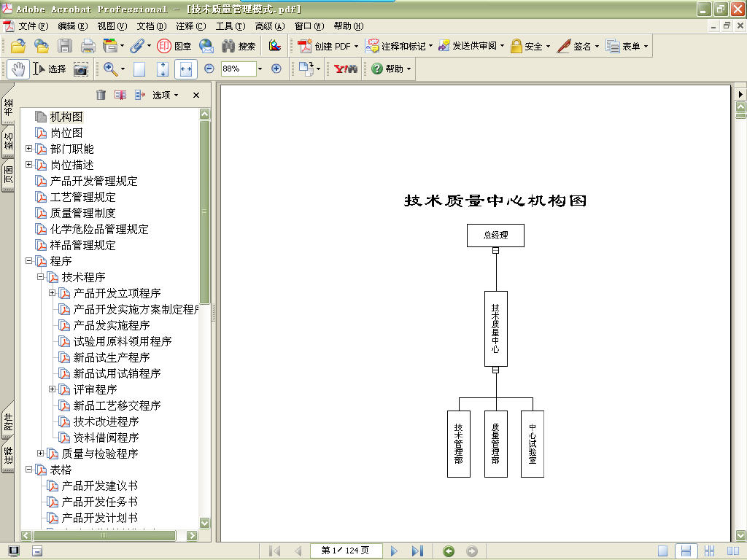Click the attach file paperclip icon
The image size is (747, 560).
pyautogui.click(x=137, y=46)
